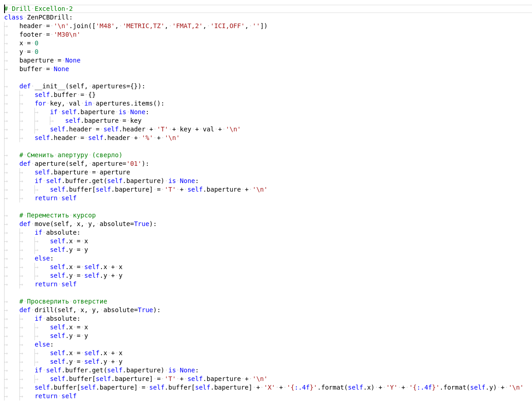Select the 'FMAT,2' string in header
The image size is (532, 405).
187,26
